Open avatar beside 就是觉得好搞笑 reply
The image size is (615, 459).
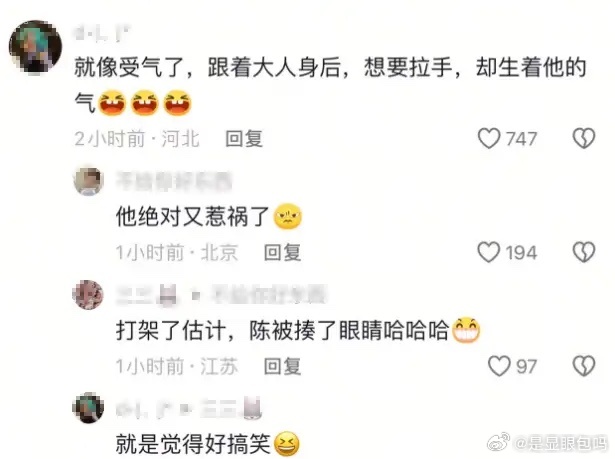88,408
